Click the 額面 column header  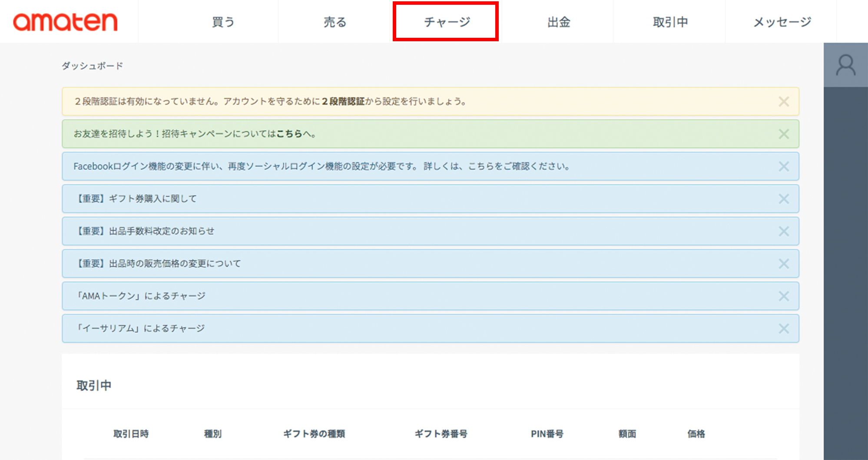coord(627,434)
